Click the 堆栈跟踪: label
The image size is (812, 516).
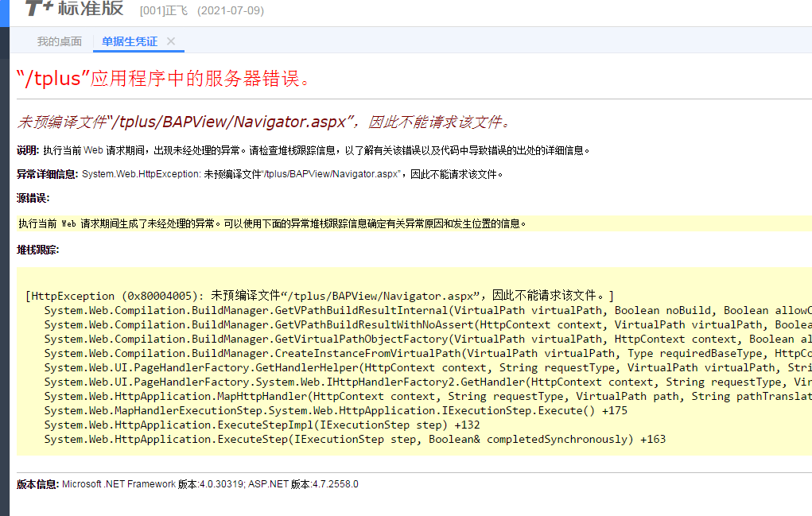pos(38,250)
